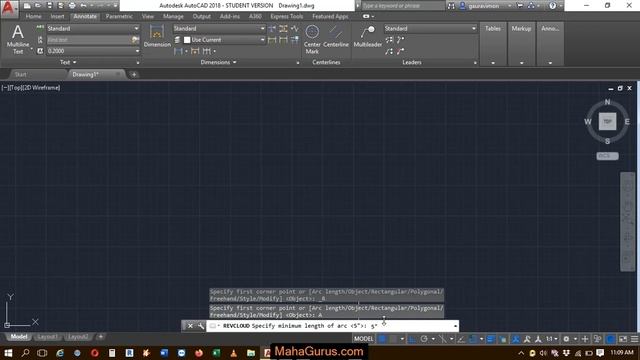Toggle Isometric drafting in status bar
Image resolution: width=640 pixels, height=360 pixels.
tap(442, 339)
